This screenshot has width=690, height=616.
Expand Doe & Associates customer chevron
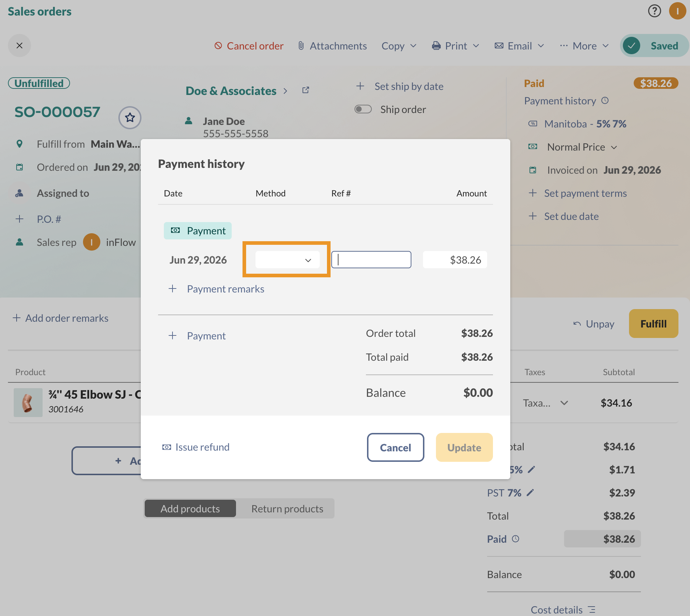point(285,91)
